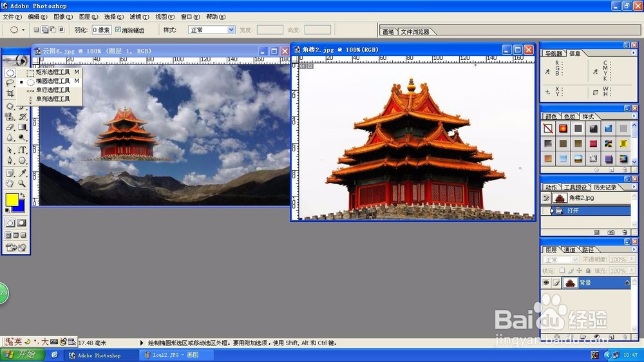Select the Healing Brush tool
644x362 pixels.
pyautogui.click(x=10, y=106)
